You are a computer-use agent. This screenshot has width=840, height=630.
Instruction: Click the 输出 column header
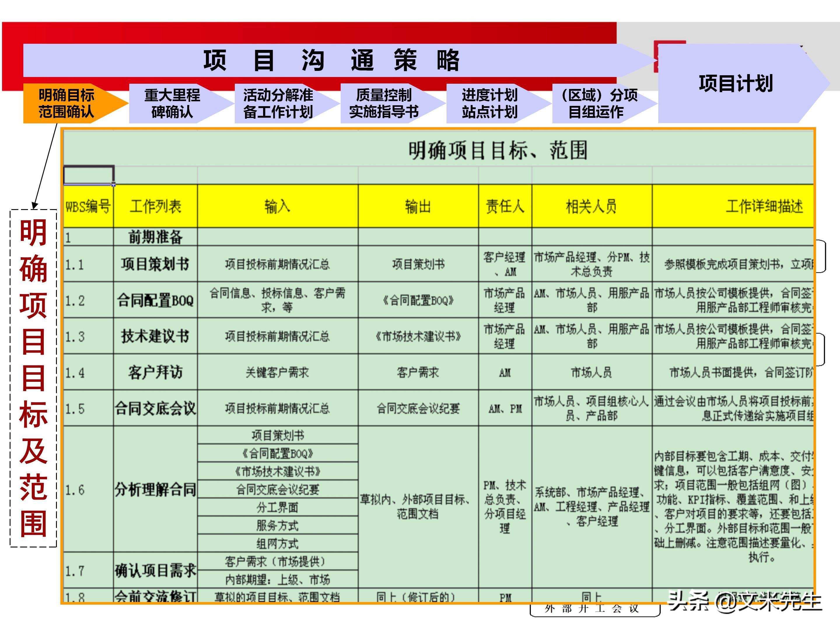coord(418,206)
